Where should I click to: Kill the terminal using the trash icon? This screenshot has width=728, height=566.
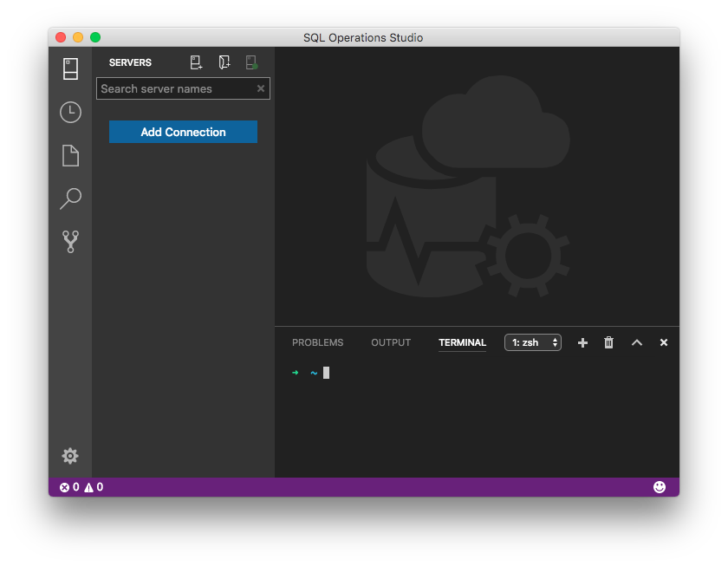coord(608,342)
